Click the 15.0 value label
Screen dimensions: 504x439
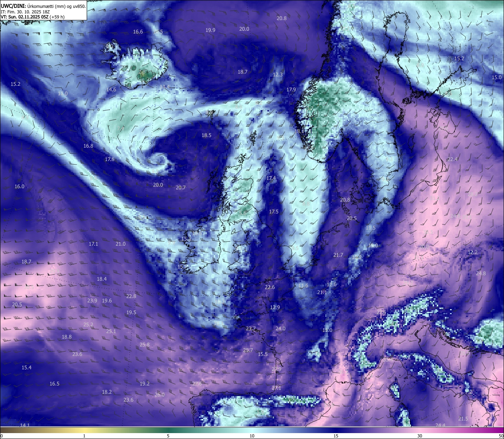(x=497, y=78)
